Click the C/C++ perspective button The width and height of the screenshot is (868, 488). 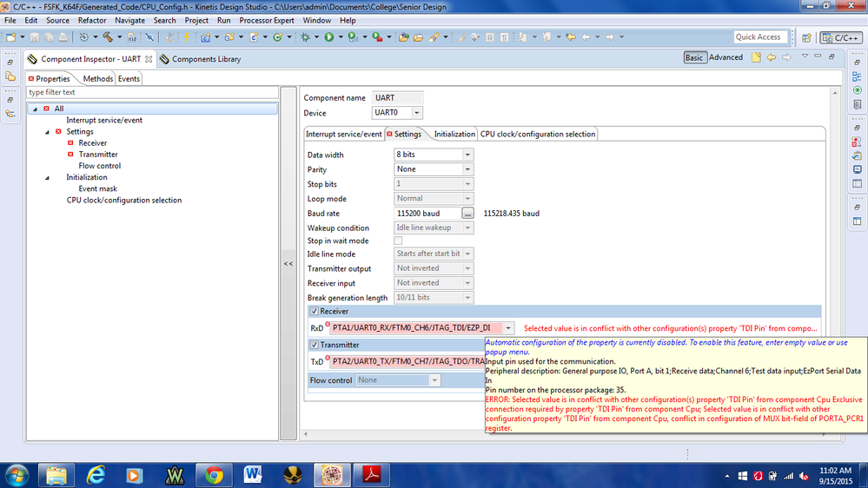point(841,37)
